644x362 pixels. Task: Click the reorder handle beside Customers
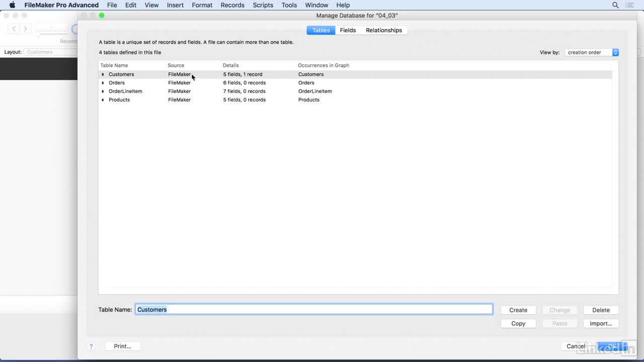[x=103, y=74]
